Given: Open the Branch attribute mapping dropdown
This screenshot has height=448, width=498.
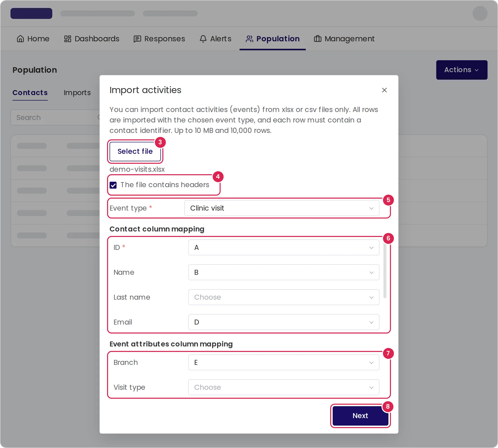Looking at the screenshot, I should (284, 362).
